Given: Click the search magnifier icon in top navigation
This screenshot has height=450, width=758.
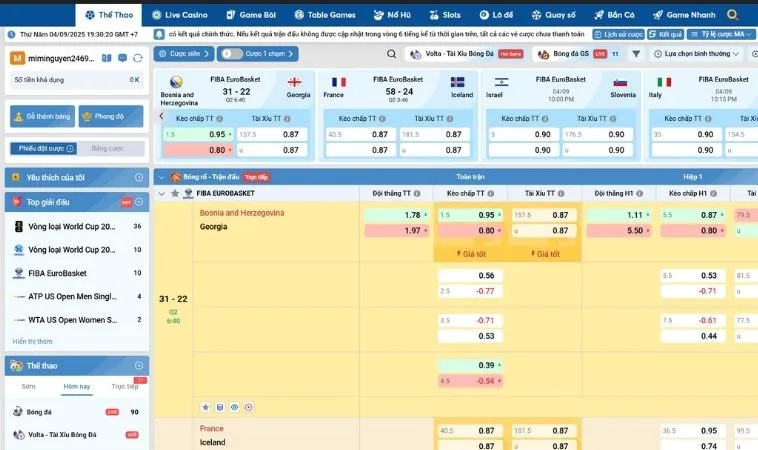Looking at the screenshot, I should click(x=733, y=16).
